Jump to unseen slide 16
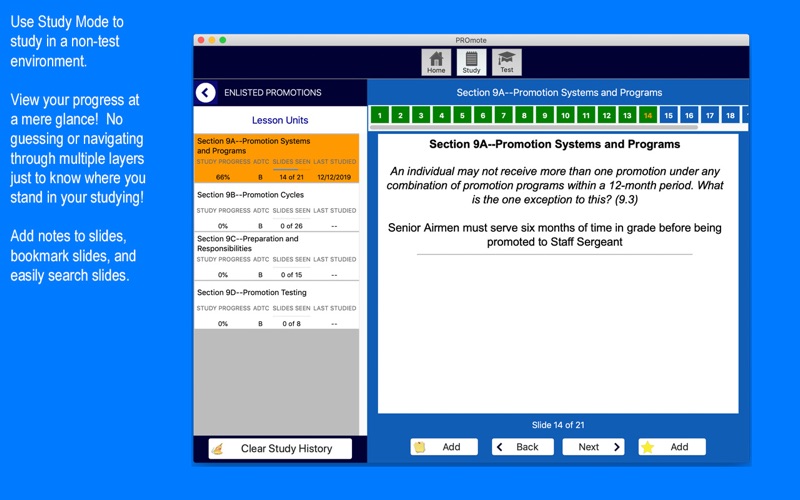 (689, 115)
